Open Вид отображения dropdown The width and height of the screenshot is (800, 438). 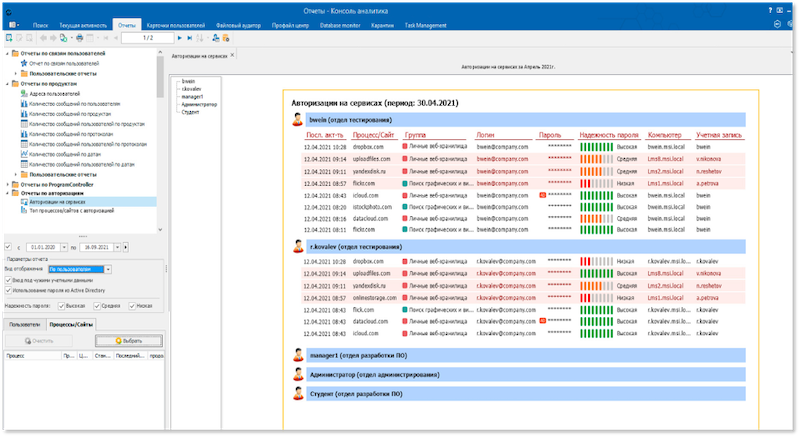tap(109, 269)
